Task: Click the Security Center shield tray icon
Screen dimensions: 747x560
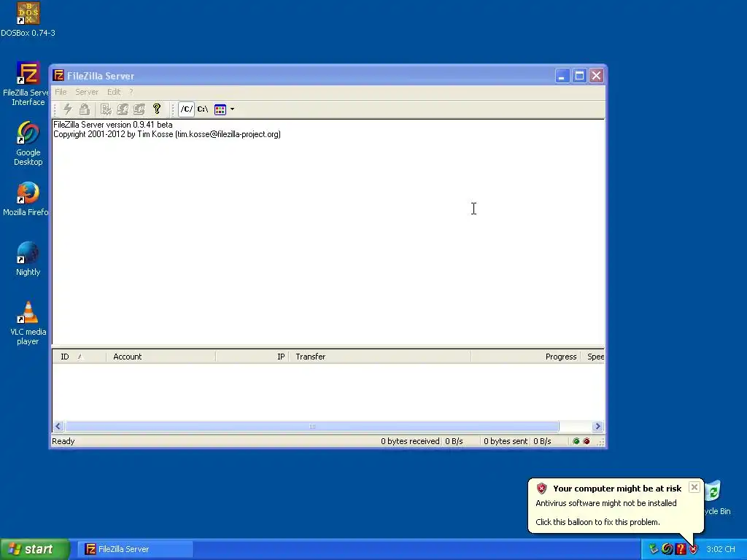Action: (x=693, y=549)
